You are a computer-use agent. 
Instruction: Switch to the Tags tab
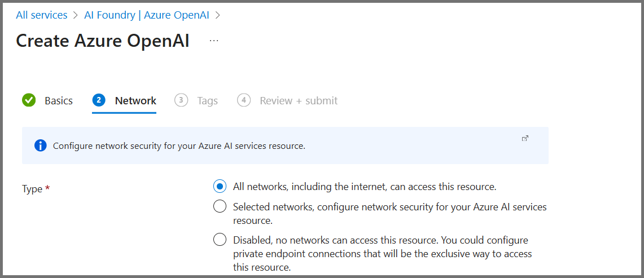(207, 101)
